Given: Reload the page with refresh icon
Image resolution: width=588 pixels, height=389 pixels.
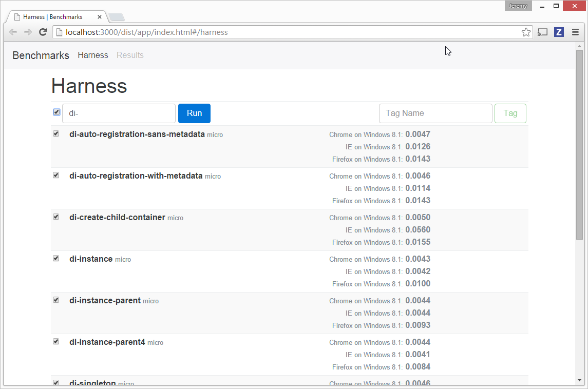Looking at the screenshot, I should [x=43, y=32].
